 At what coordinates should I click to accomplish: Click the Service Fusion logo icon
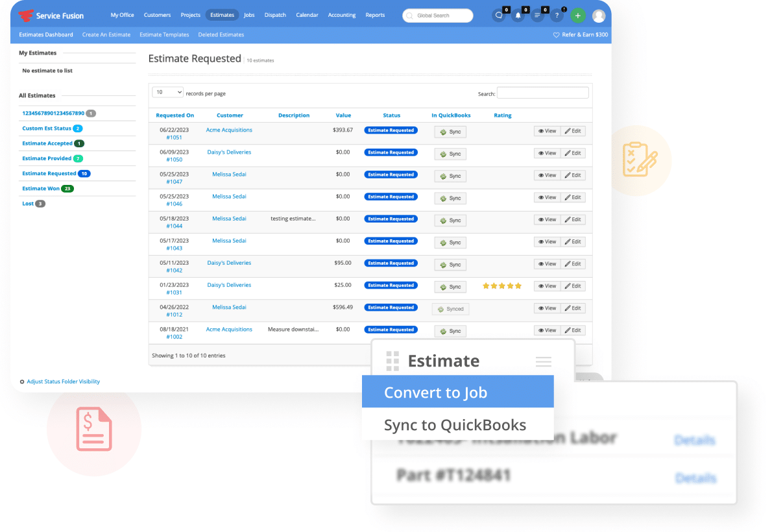click(27, 15)
